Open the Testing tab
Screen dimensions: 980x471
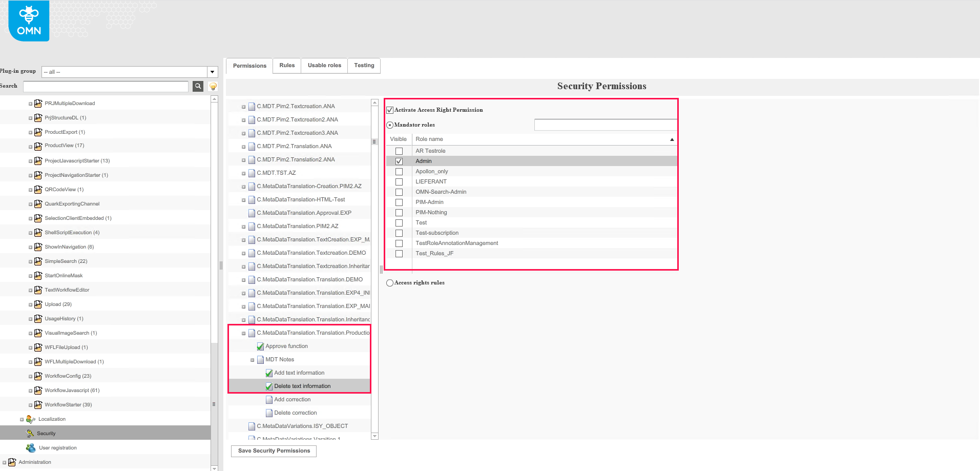(x=364, y=66)
